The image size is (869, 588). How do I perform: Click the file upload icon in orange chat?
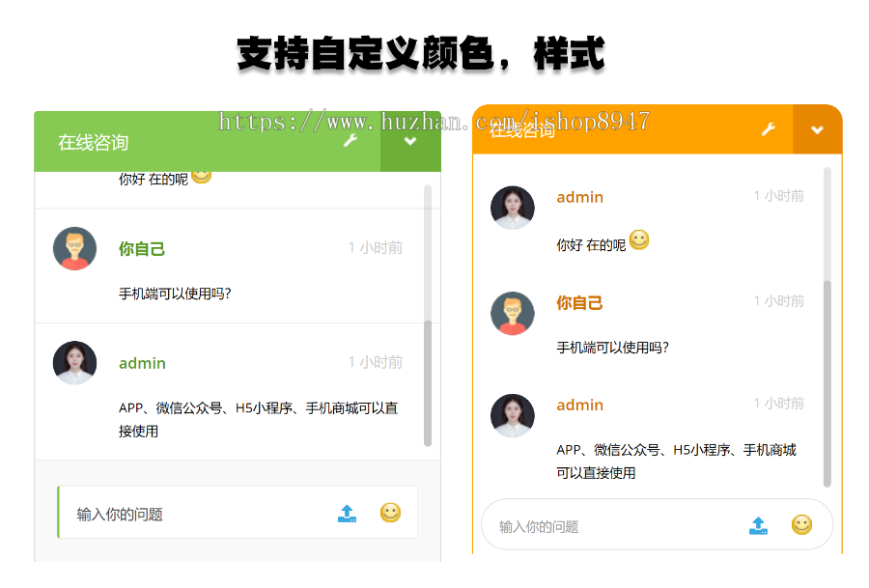point(759,525)
